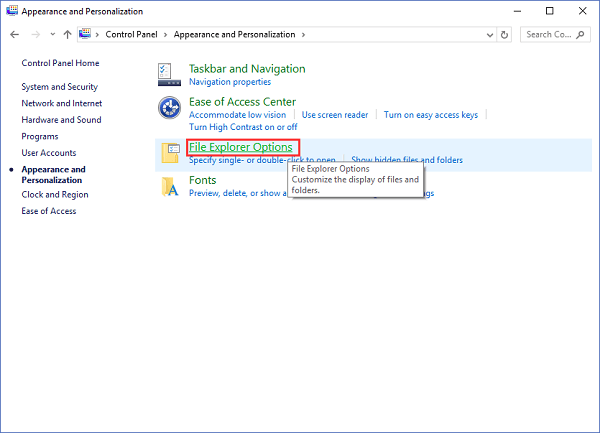
Task: Click the Ease of Access Center icon
Action: point(169,108)
